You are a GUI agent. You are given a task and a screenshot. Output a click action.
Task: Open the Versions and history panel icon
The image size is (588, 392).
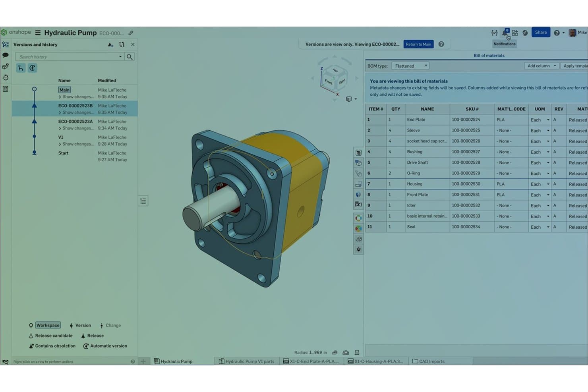pos(6,44)
